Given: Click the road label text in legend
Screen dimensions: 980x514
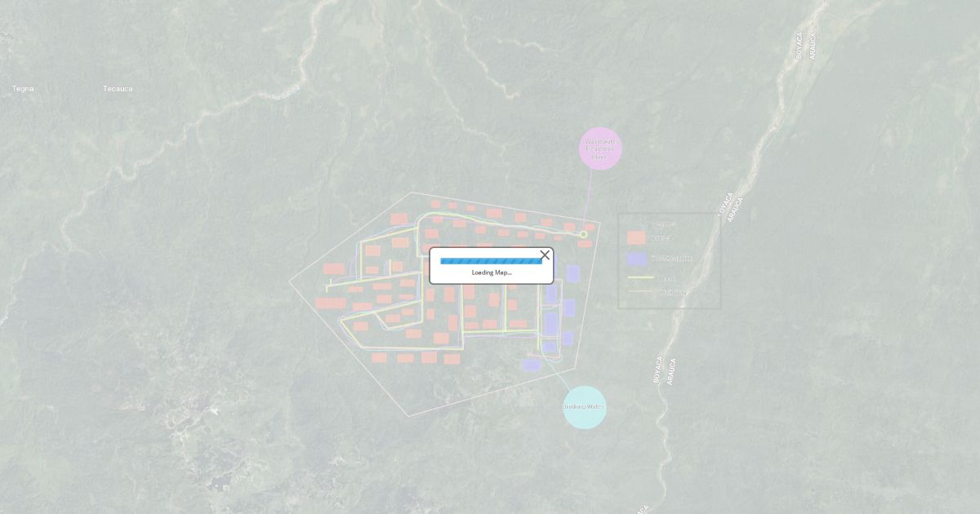Looking at the screenshot, I should [668, 278].
